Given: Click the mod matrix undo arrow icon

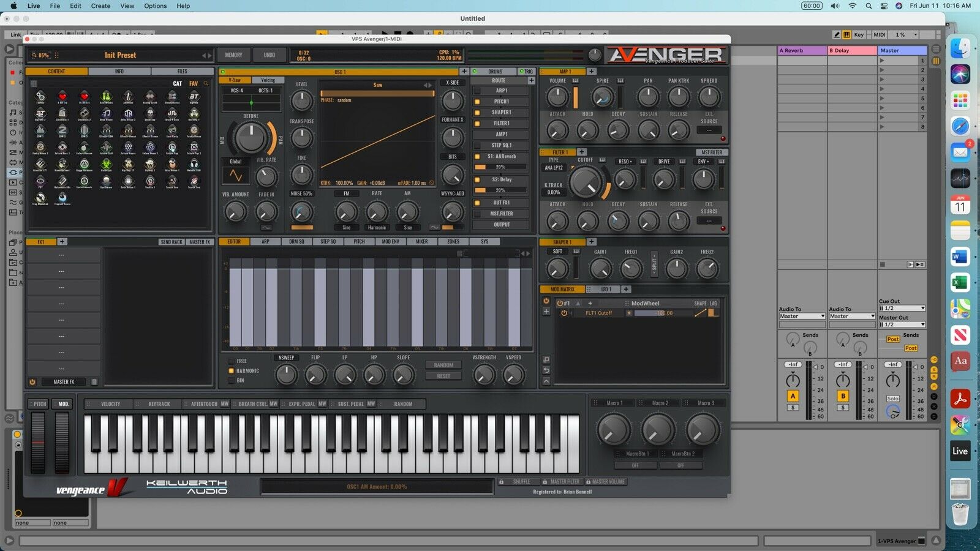Looking at the screenshot, I should point(546,370).
